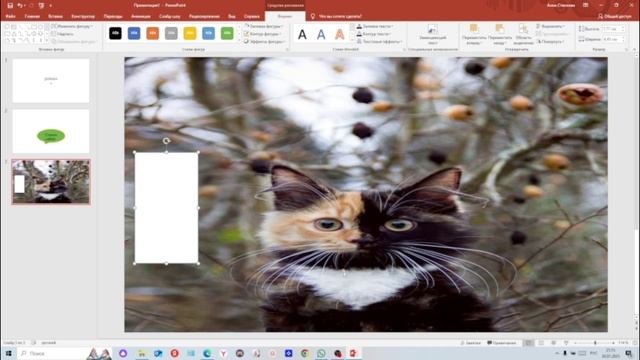Apply the green shape style swatch
Image resolution: width=640 pixels, height=360 pixels.
coord(227,33)
